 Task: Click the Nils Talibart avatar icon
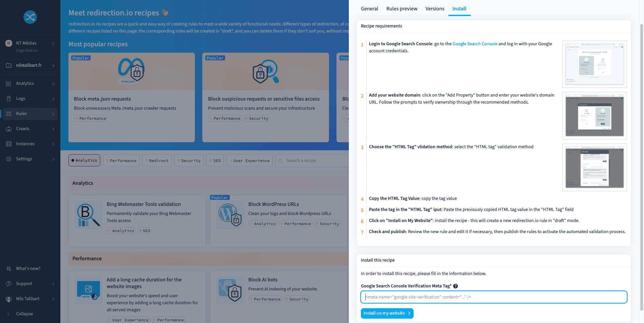pyautogui.click(x=9, y=299)
